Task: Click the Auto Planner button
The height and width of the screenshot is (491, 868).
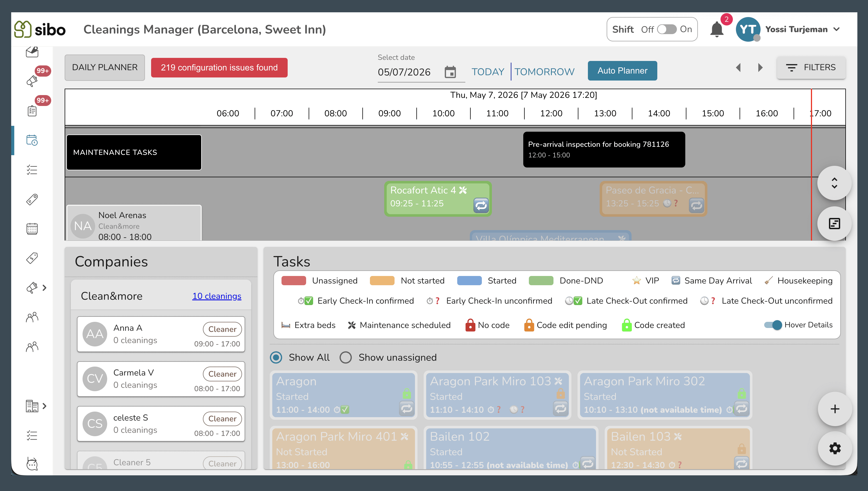Action: coord(622,70)
